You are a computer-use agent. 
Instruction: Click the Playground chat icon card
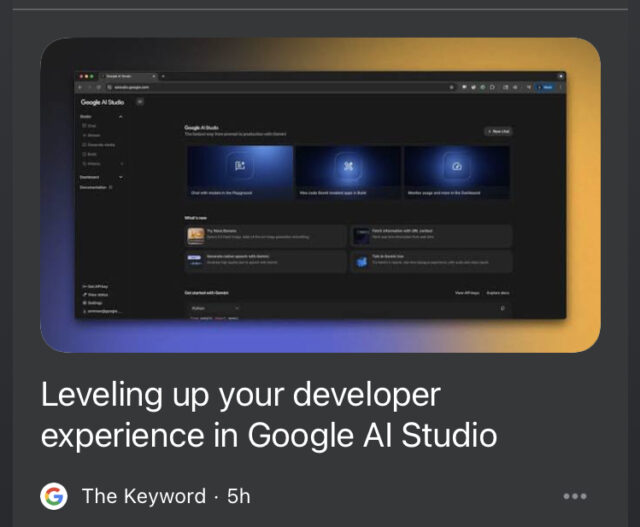click(239, 166)
